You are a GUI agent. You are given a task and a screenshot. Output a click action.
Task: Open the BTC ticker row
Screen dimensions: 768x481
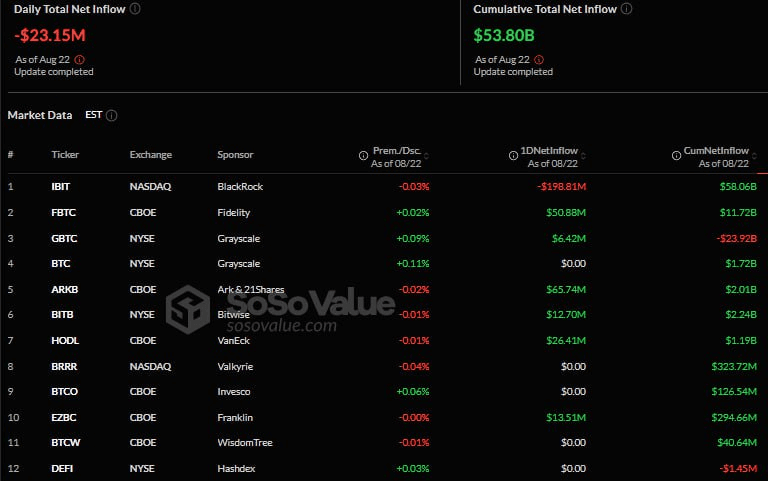[x=382, y=264]
